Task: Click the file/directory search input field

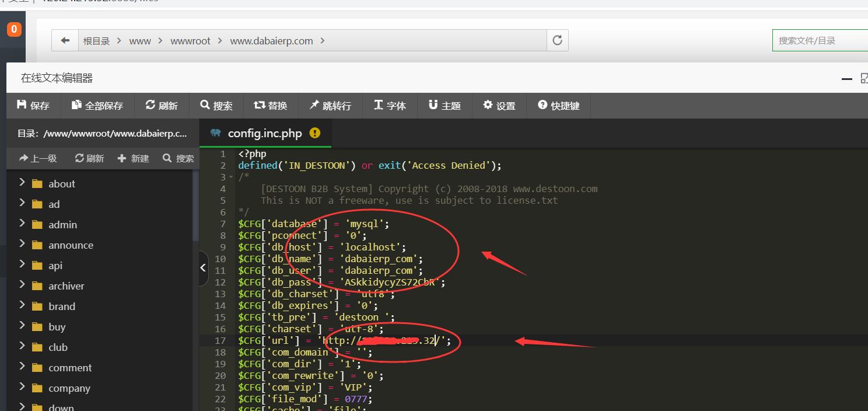Action: (x=820, y=40)
